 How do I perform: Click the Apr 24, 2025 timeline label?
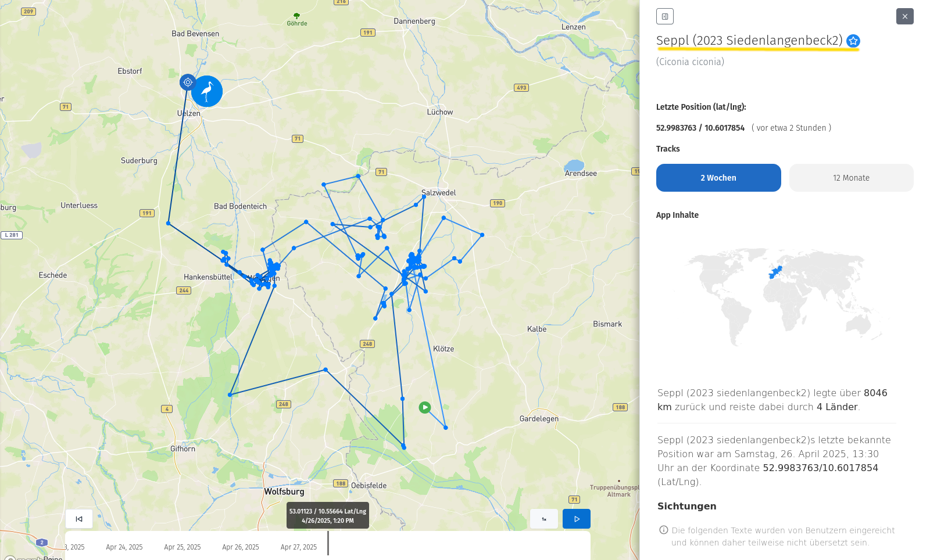pos(124,547)
